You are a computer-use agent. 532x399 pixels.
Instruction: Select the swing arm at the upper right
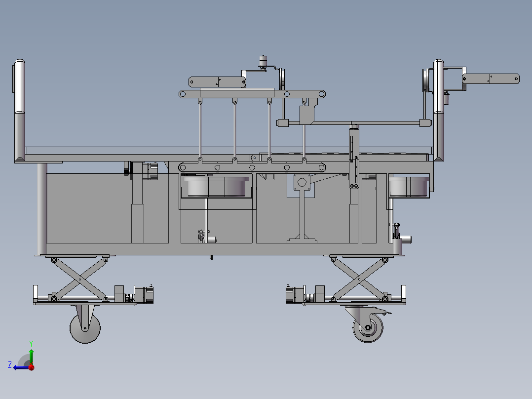click(491, 79)
